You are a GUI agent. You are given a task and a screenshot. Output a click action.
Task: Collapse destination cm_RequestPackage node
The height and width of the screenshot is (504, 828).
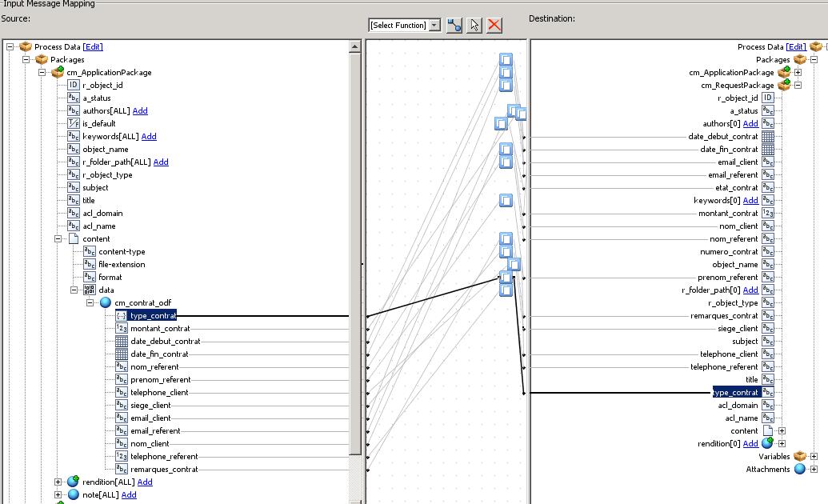click(798, 85)
